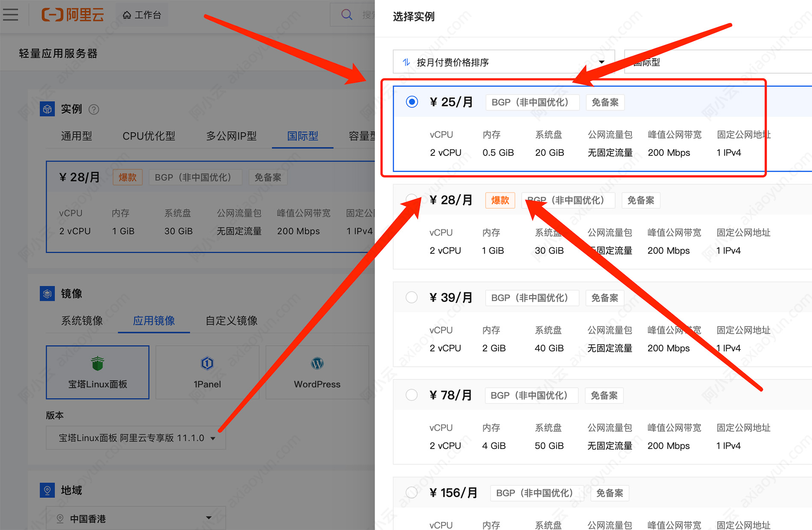Choose the WordPress image card
812x530 pixels.
[x=317, y=372]
